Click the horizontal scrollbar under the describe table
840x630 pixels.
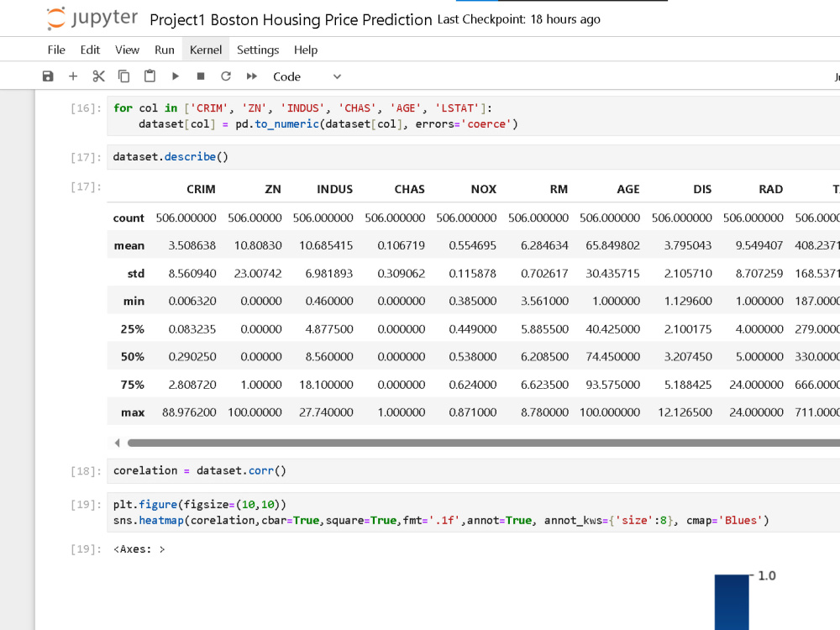tap(484, 443)
